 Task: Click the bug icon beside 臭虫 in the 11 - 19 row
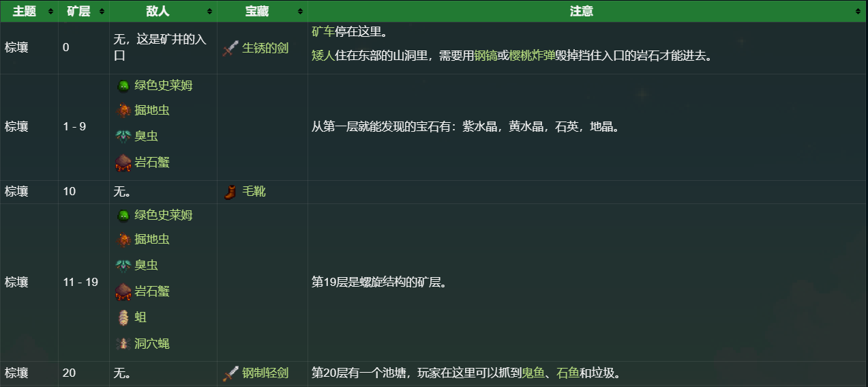pos(123,266)
